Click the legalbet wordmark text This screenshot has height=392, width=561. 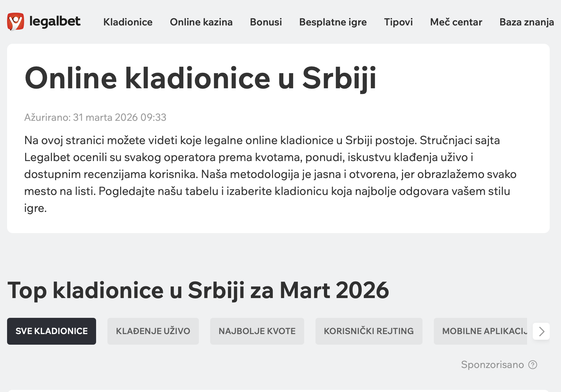(x=55, y=22)
